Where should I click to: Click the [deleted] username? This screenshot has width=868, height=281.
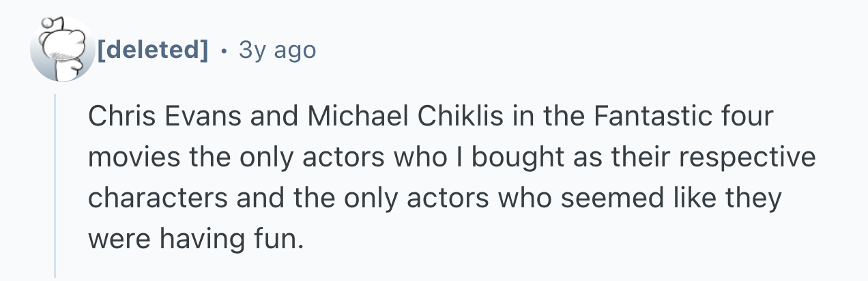[153, 50]
